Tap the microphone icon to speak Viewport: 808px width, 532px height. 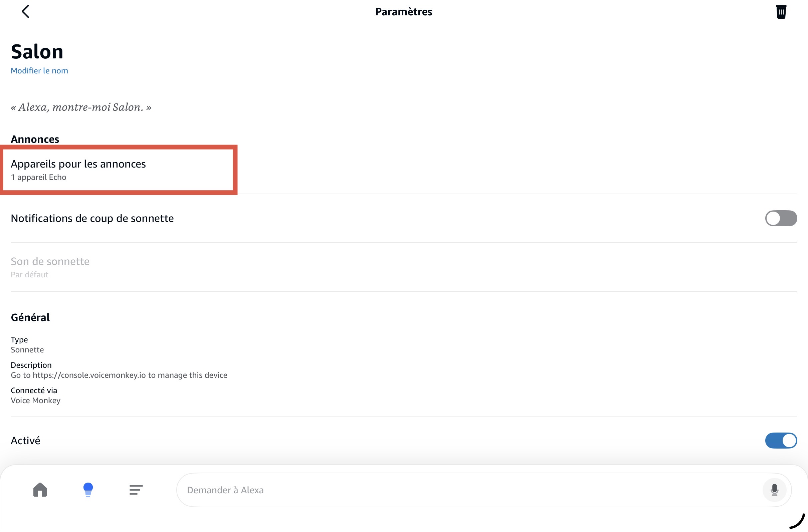click(x=774, y=490)
